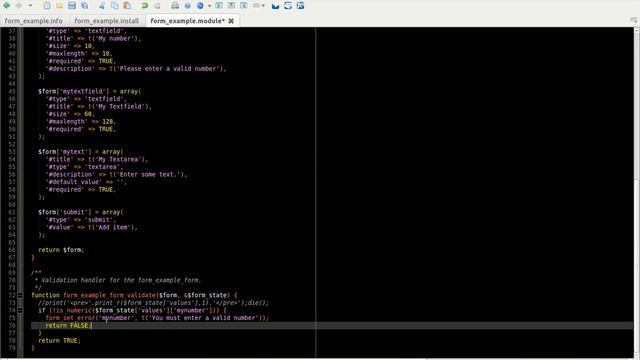Place cursor on 'return $form;' line
This screenshot has width=640, height=360.
pyautogui.click(x=61, y=250)
